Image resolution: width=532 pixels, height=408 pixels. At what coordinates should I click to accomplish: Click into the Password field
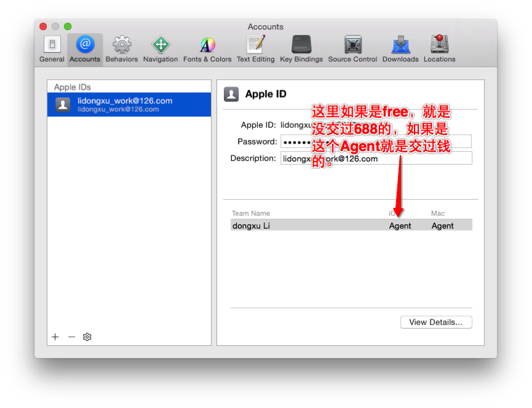pos(376,141)
